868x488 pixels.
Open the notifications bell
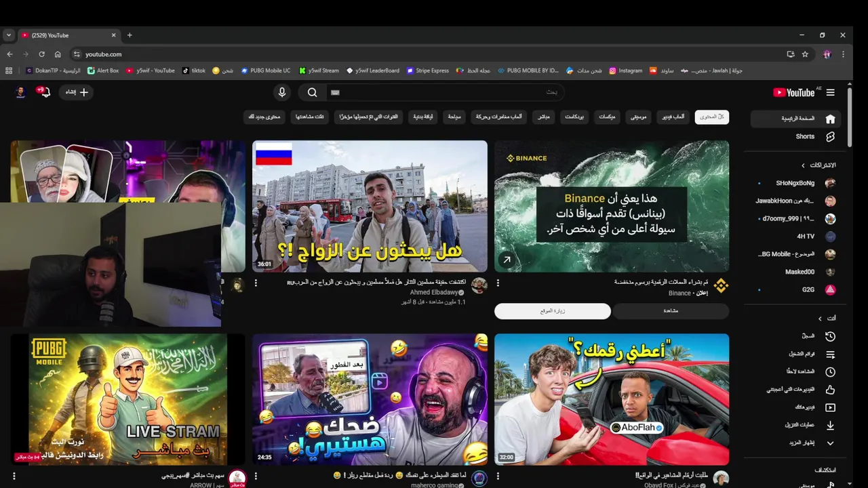(x=45, y=92)
